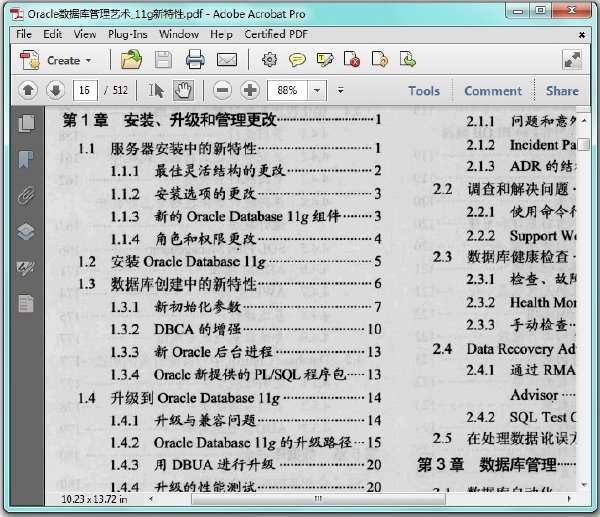Click the Save floppy disk icon

point(163,60)
